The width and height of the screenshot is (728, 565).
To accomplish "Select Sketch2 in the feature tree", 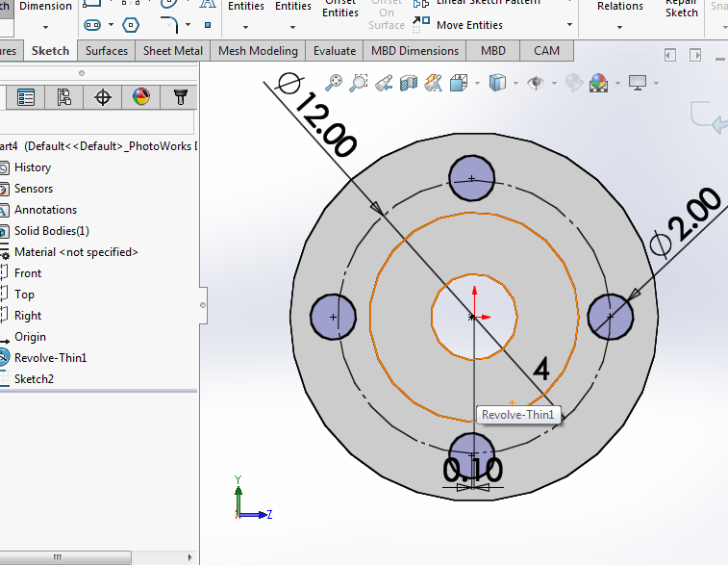I will pyautogui.click(x=34, y=379).
